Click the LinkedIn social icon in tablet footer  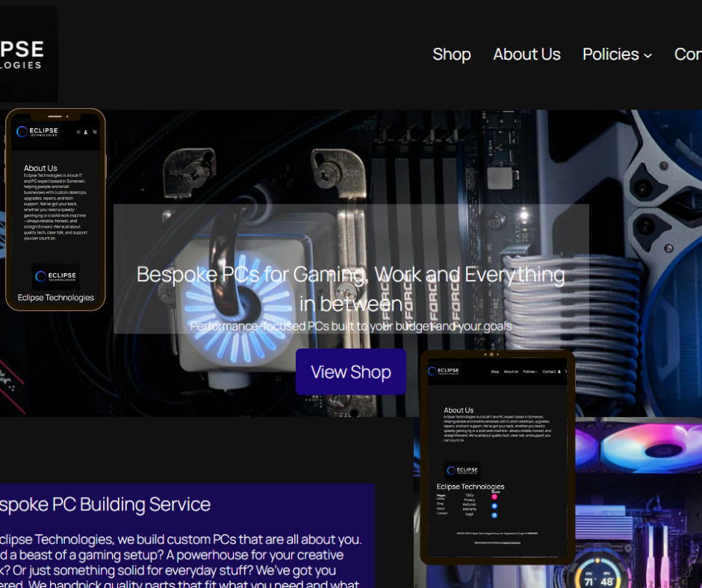click(x=494, y=515)
